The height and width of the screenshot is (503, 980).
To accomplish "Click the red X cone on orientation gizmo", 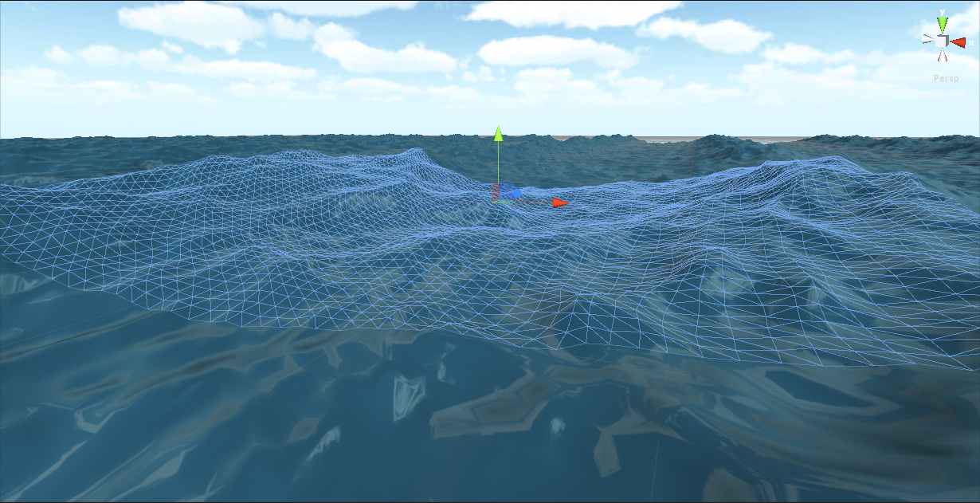I will 958,42.
